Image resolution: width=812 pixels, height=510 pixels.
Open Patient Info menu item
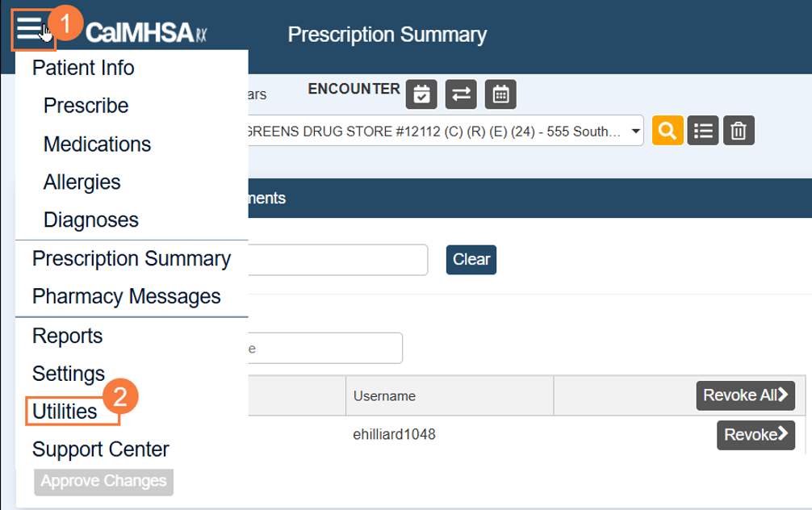coord(83,68)
